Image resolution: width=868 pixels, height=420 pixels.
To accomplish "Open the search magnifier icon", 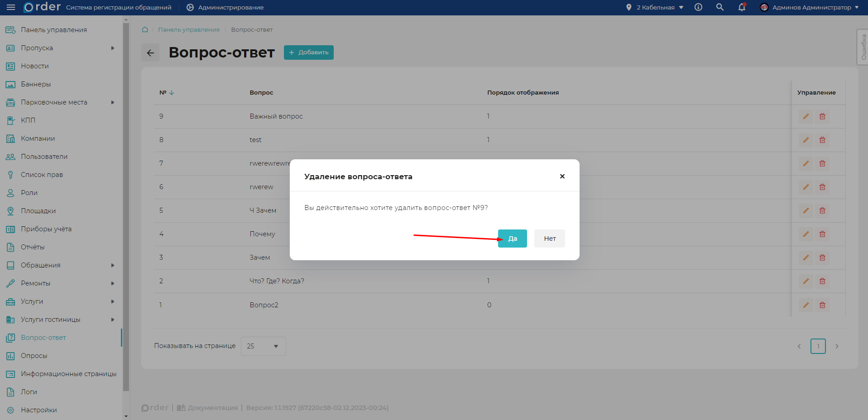I will click(719, 7).
